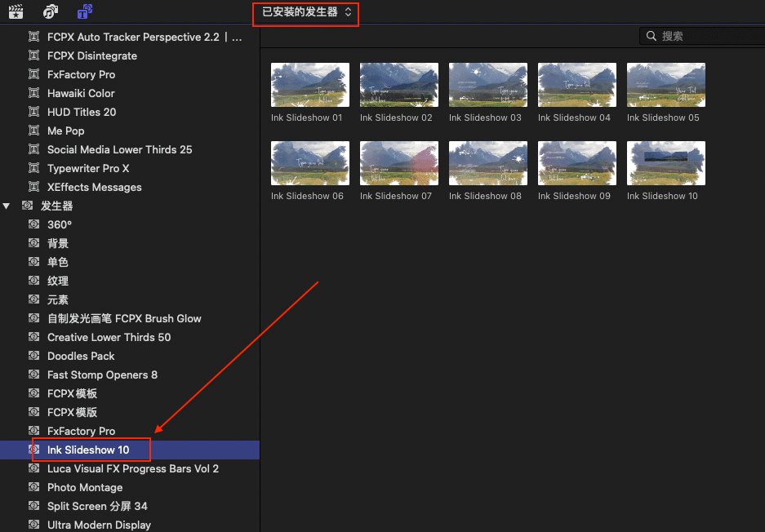Click the 发生器 category icon

[x=27, y=206]
